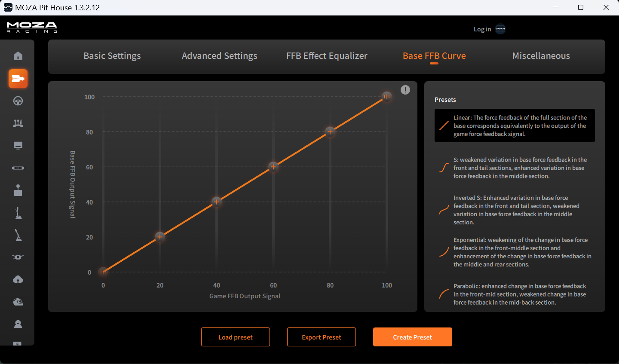Open pedals settings in sidebar
This screenshot has width=619, height=364.
(x=18, y=123)
